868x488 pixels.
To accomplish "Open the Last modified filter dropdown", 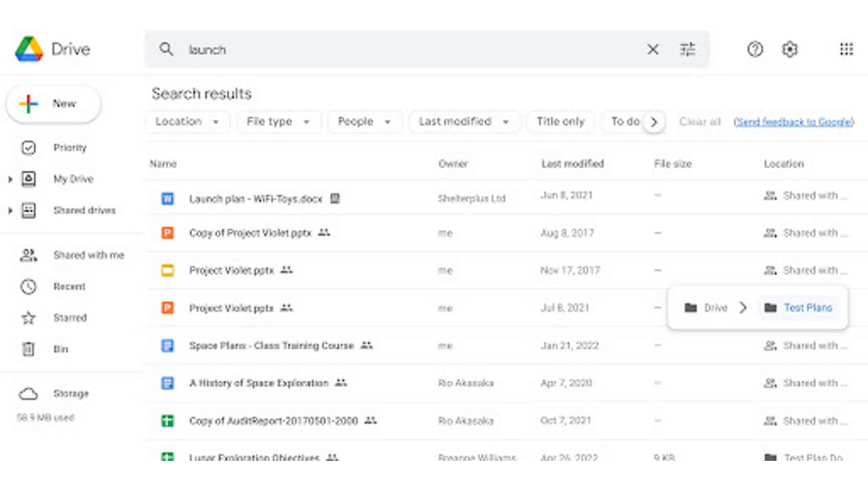I will [465, 121].
